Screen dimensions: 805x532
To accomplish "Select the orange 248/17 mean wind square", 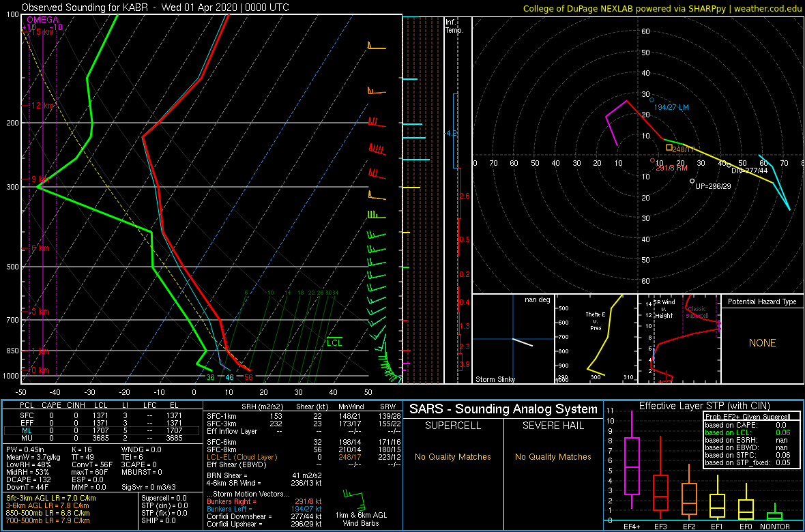I will [x=669, y=147].
